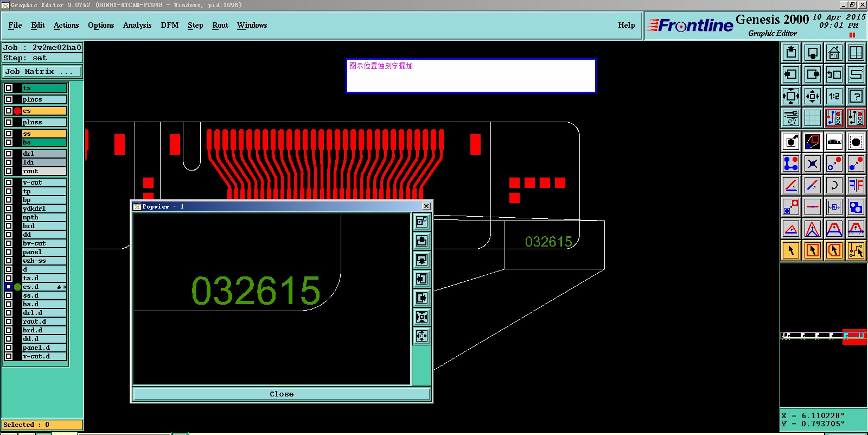Click the mirrored F flip icon
Viewport: 868px width, 435px height.
click(x=856, y=185)
